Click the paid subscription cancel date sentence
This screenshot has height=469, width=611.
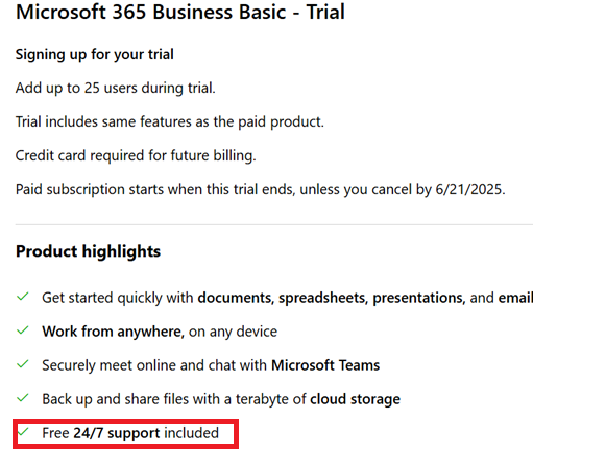point(261,189)
